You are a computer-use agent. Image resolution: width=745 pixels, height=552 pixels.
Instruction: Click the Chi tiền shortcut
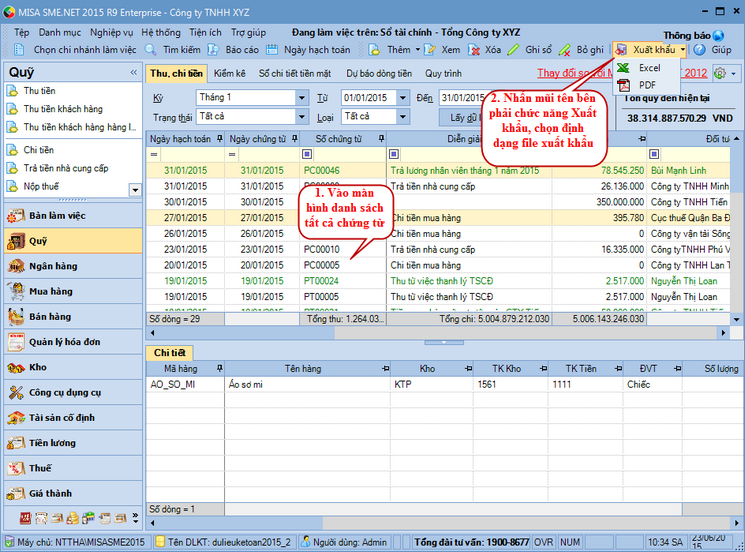[38, 150]
